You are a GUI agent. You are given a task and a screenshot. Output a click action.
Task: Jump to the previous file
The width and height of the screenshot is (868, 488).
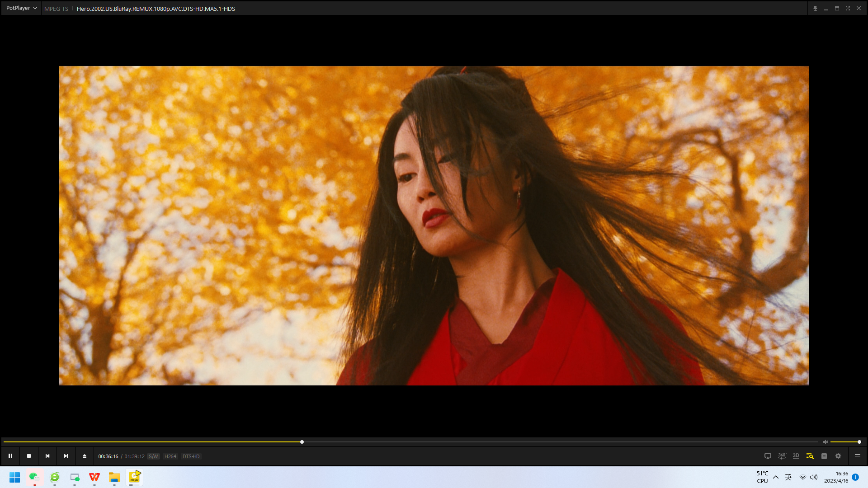47,456
